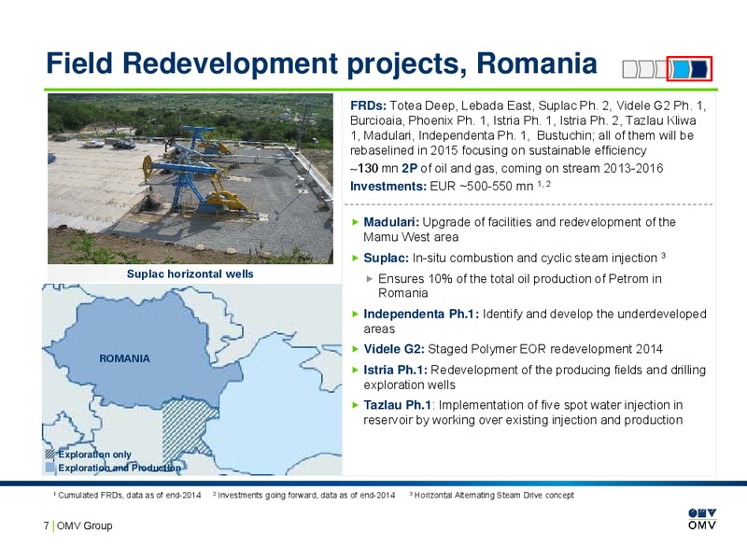The width and height of the screenshot is (747, 560).
Task: Click the slide title 'Field Redevelopment projects, Romania'
Action: pyautogui.click(x=321, y=63)
